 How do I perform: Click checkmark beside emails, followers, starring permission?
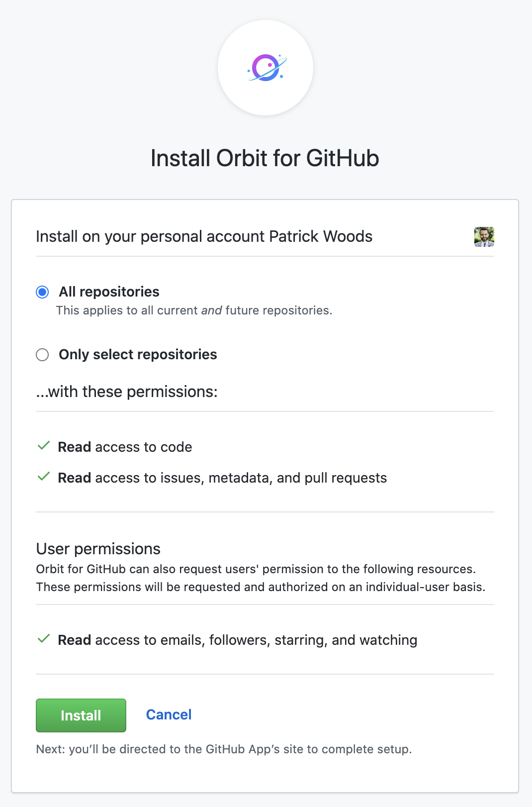pos(44,639)
